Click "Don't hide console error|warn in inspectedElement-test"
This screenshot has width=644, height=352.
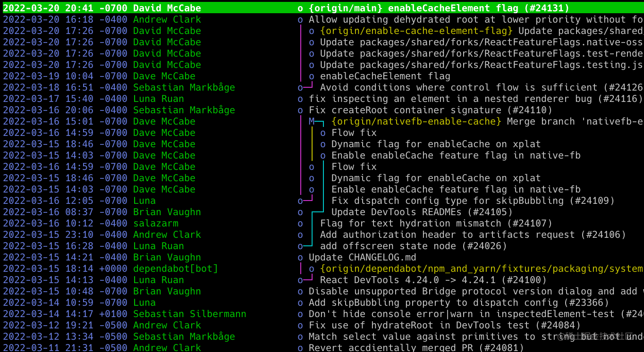(476, 314)
